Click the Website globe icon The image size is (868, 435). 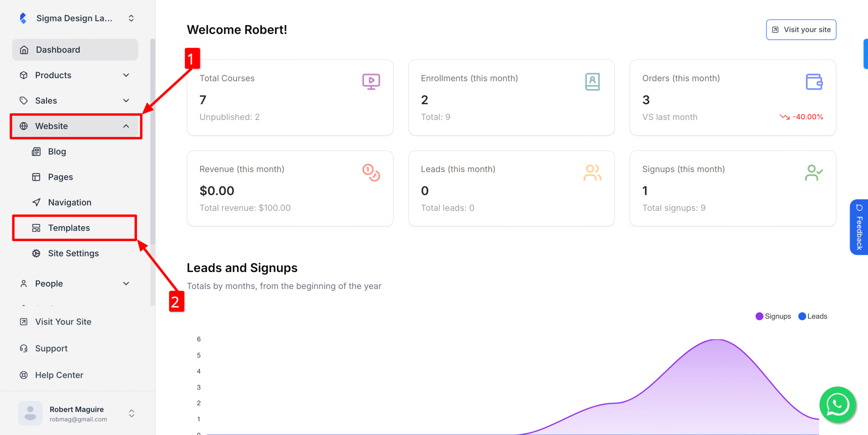(x=24, y=126)
